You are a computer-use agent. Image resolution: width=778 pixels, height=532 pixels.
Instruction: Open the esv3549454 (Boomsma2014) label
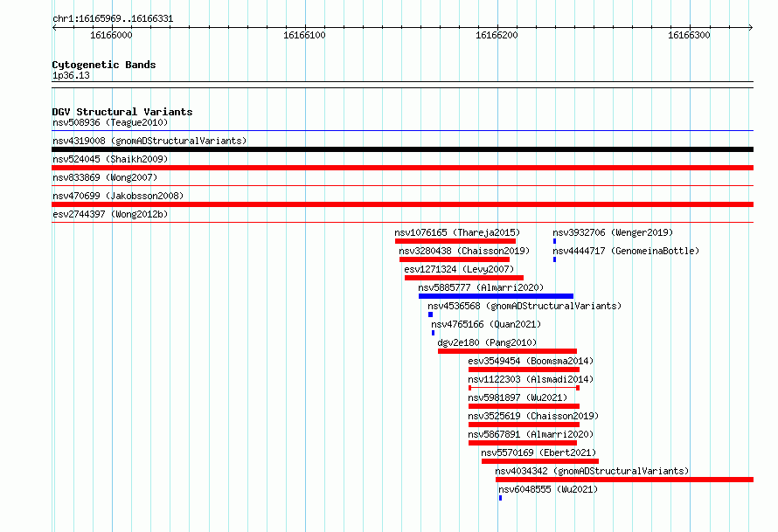(531, 361)
